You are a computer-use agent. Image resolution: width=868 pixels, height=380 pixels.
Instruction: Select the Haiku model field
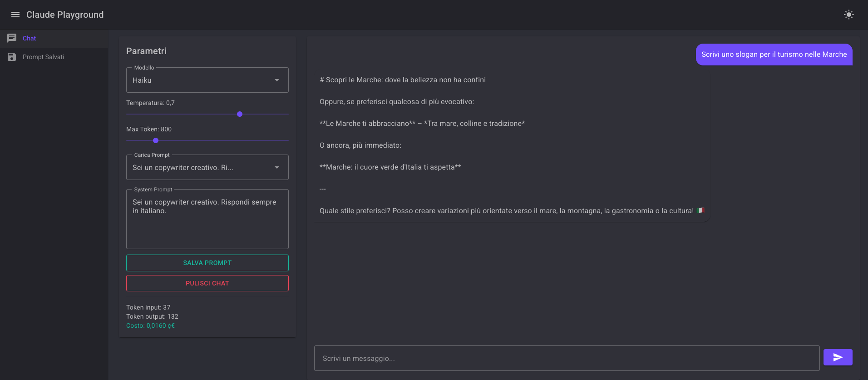click(x=200, y=80)
